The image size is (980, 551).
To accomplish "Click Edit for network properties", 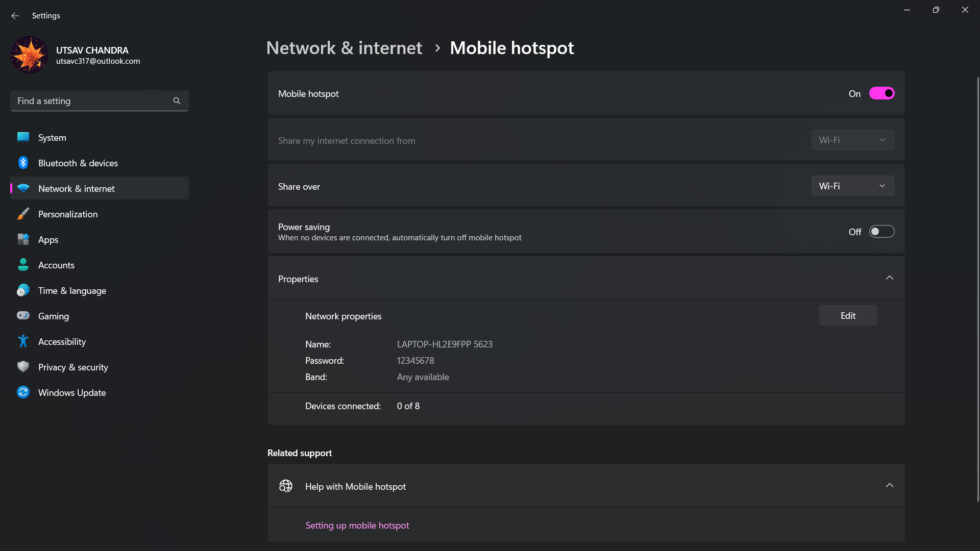I will 847,316.
